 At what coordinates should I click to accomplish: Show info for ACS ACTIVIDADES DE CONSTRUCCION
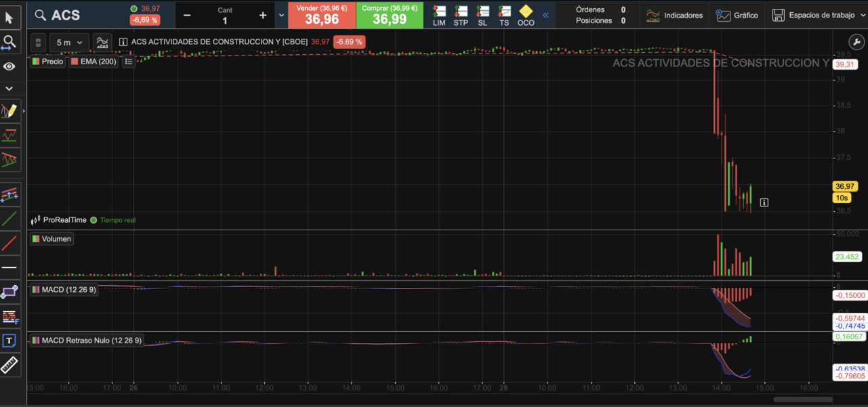123,42
